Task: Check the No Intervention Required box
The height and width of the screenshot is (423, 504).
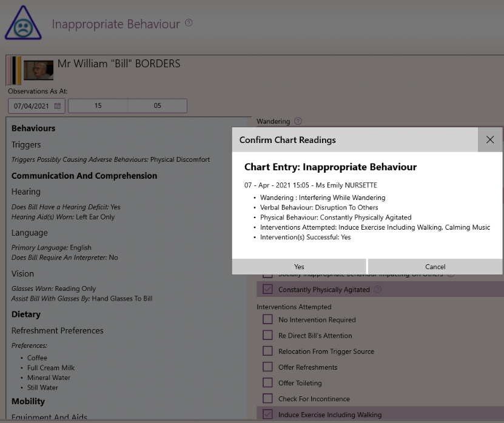Action: (x=267, y=319)
